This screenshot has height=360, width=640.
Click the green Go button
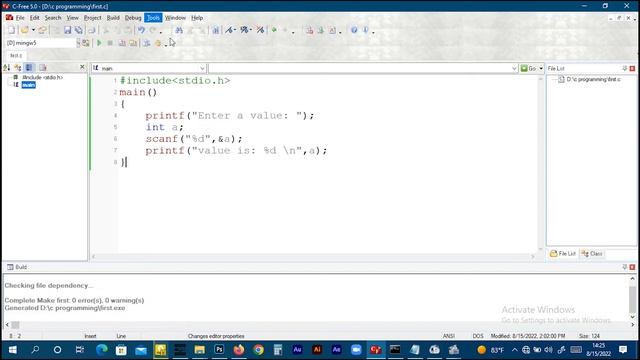click(x=529, y=68)
